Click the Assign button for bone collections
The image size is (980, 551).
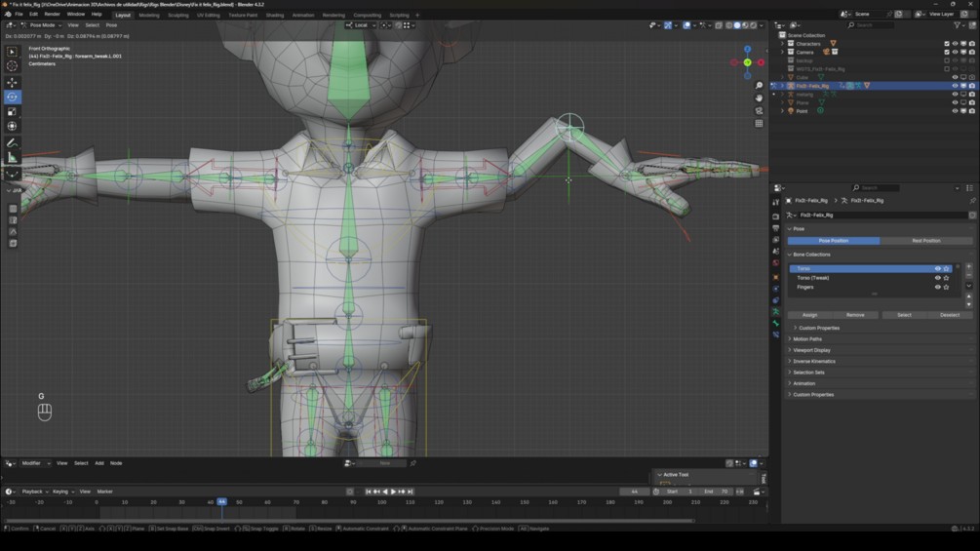pos(809,315)
